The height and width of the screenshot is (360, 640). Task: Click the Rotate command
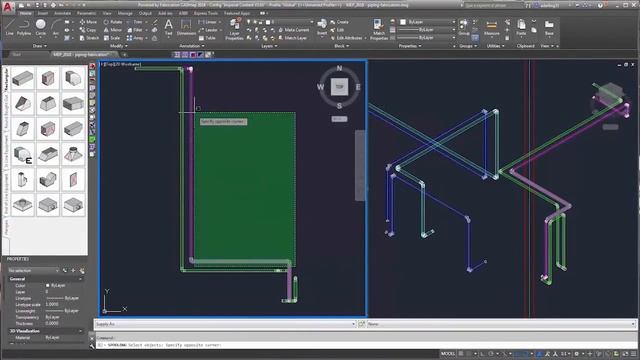click(113, 22)
